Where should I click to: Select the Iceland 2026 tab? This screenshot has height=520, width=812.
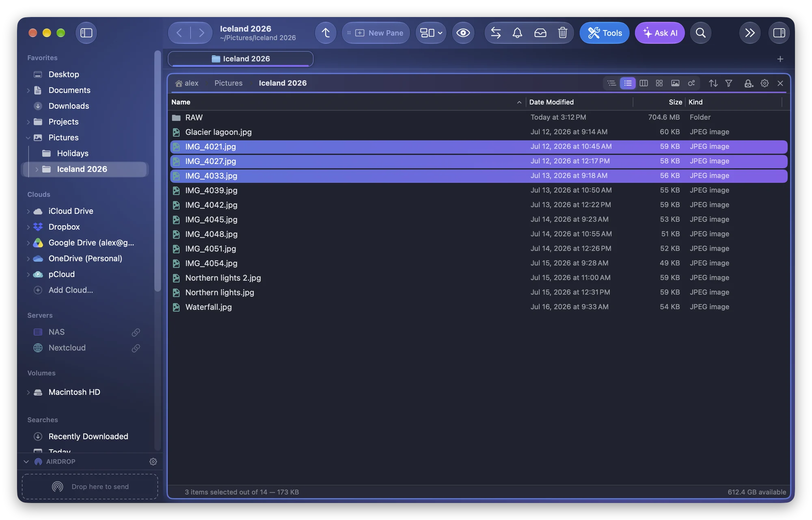pos(240,59)
